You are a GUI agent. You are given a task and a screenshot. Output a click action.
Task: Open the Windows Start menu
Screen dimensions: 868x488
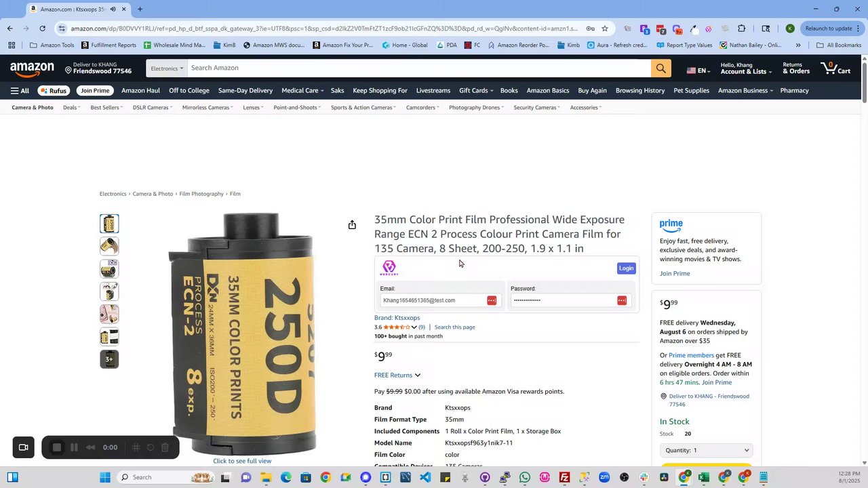(x=105, y=477)
